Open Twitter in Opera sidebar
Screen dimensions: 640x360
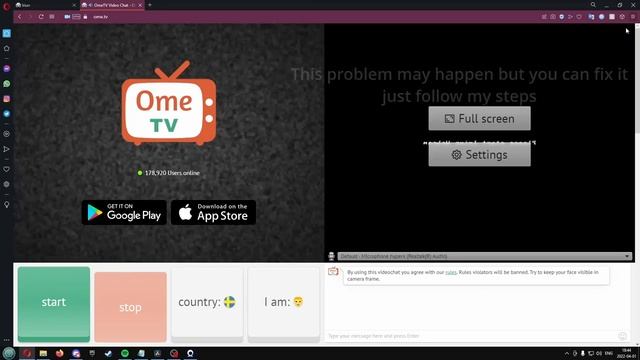[7, 114]
